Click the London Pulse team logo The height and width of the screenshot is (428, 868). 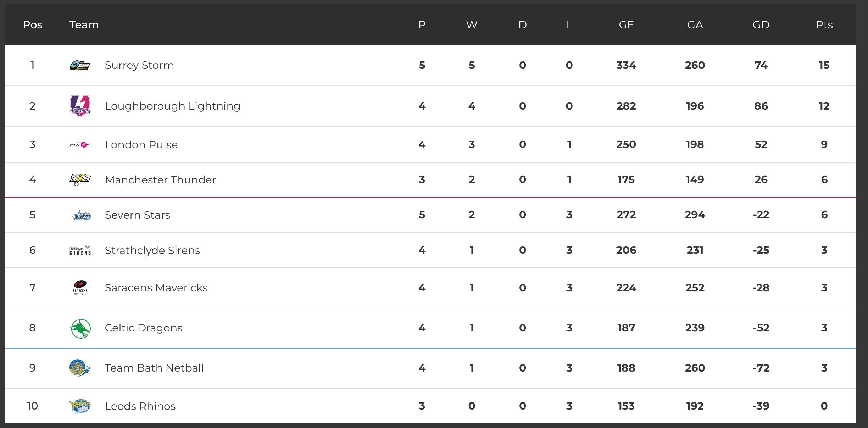click(80, 145)
